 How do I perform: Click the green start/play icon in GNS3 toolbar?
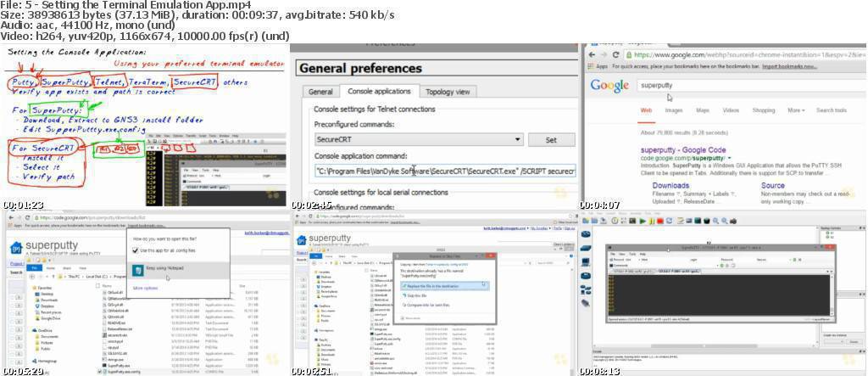(x=643, y=221)
